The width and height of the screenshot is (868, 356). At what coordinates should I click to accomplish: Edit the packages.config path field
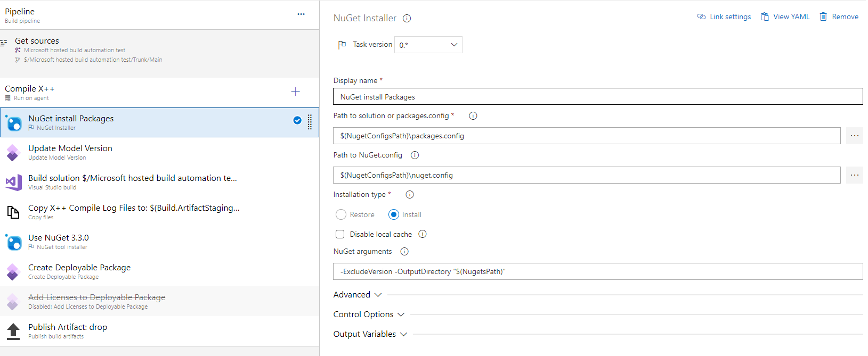click(x=587, y=136)
